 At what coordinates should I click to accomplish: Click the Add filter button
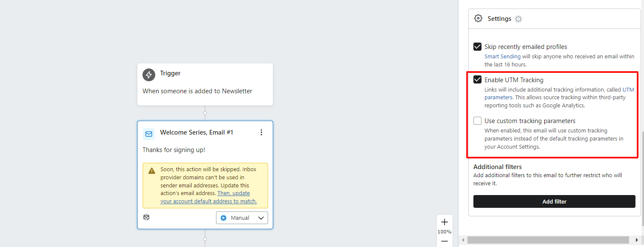(x=554, y=201)
